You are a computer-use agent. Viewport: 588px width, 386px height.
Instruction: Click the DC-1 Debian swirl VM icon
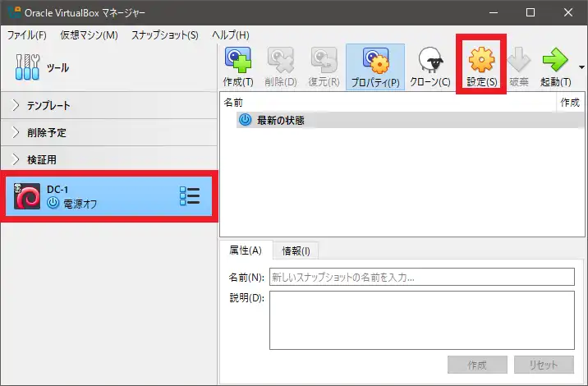(27, 196)
